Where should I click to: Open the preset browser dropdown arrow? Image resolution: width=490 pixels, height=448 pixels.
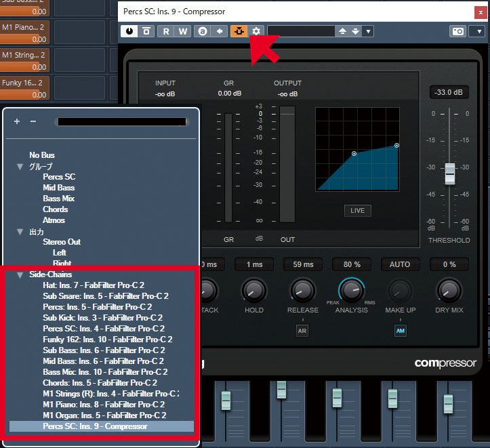pyautogui.click(x=368, y=31)
